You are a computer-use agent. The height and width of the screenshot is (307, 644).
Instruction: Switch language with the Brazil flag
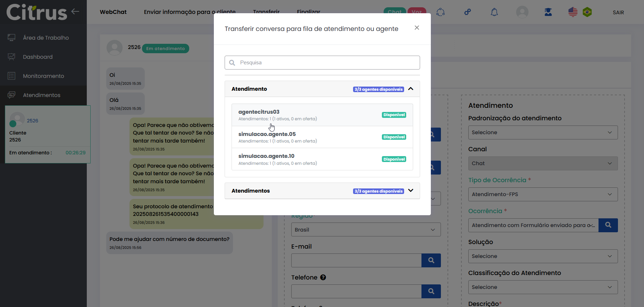pyautogui.click(x=587, y=12)
